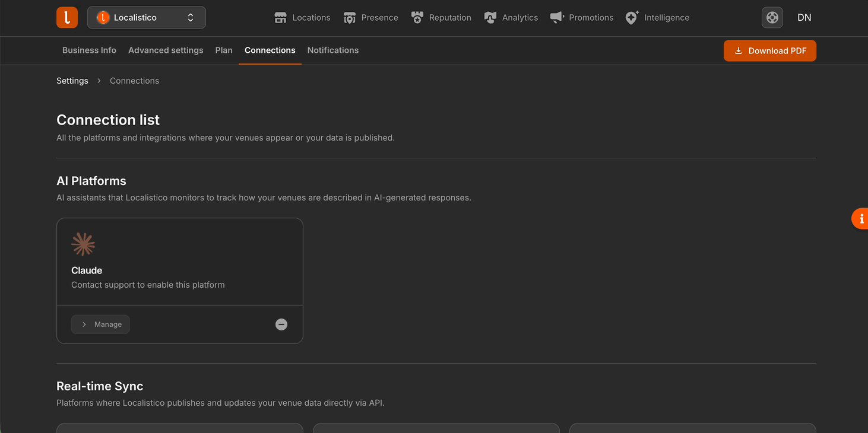Click the Claude starburst logo
Viewport: 868px width, 433px height.
point(83,244)
